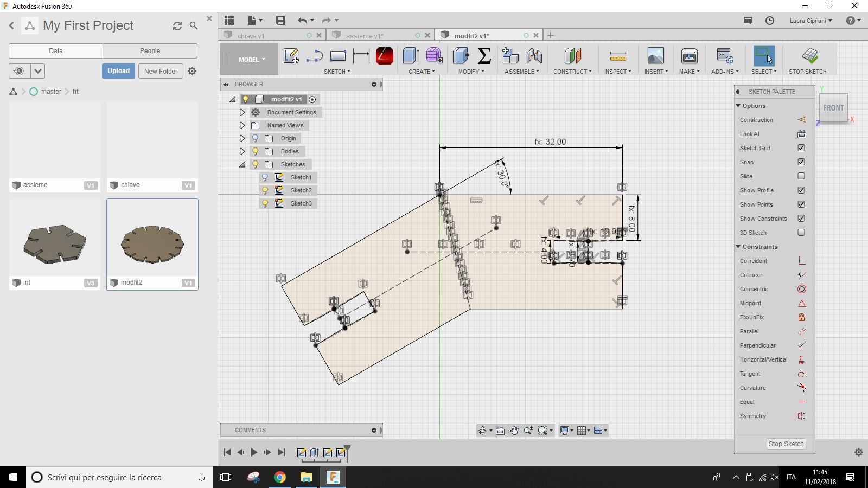The image size is (868, 488).
Task: Click the Stop Sketch icon in toolbar
Action: (809, 56)
